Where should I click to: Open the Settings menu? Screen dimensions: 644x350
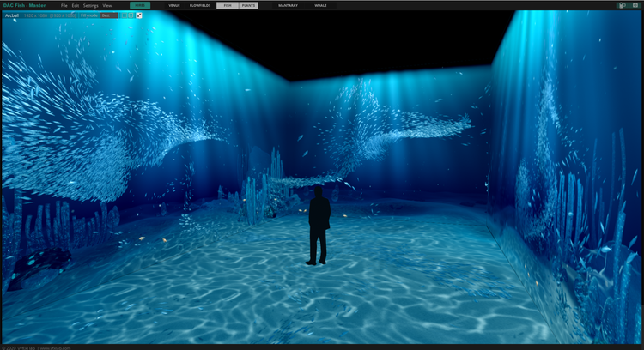pos(90,5)
